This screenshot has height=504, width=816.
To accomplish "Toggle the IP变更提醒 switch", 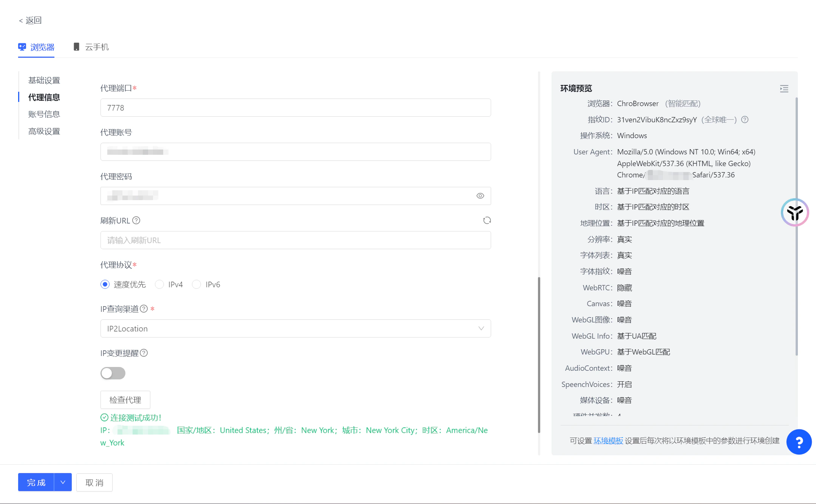I will (x=113, y=373).
